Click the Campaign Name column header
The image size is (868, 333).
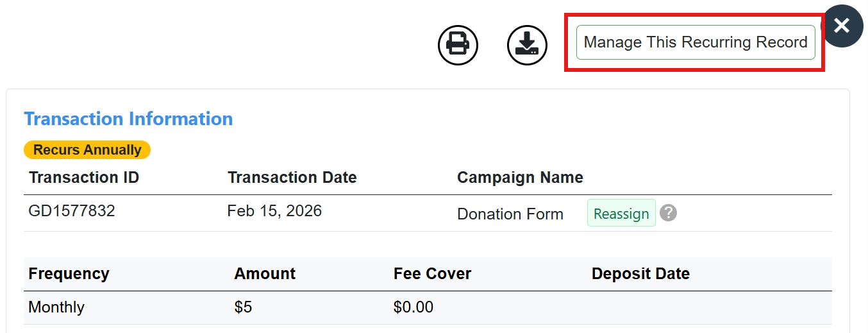[520, 178]
